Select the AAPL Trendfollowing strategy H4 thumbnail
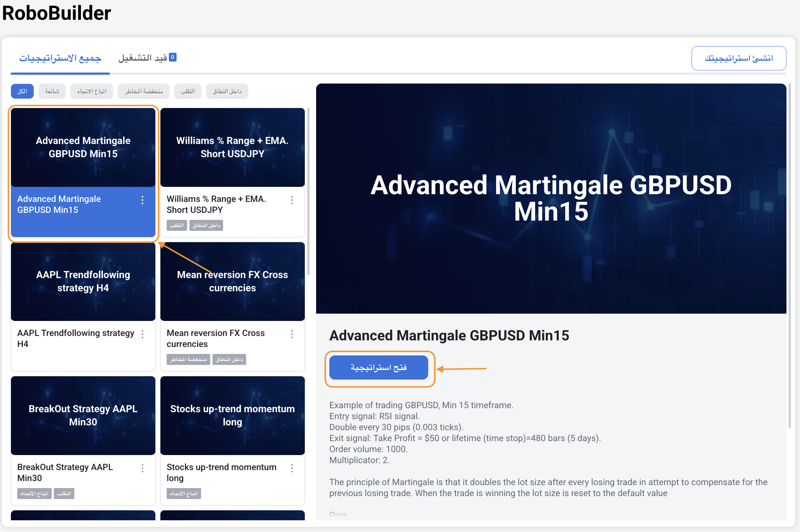Screen dimensions: 800x532 [83, 281]
